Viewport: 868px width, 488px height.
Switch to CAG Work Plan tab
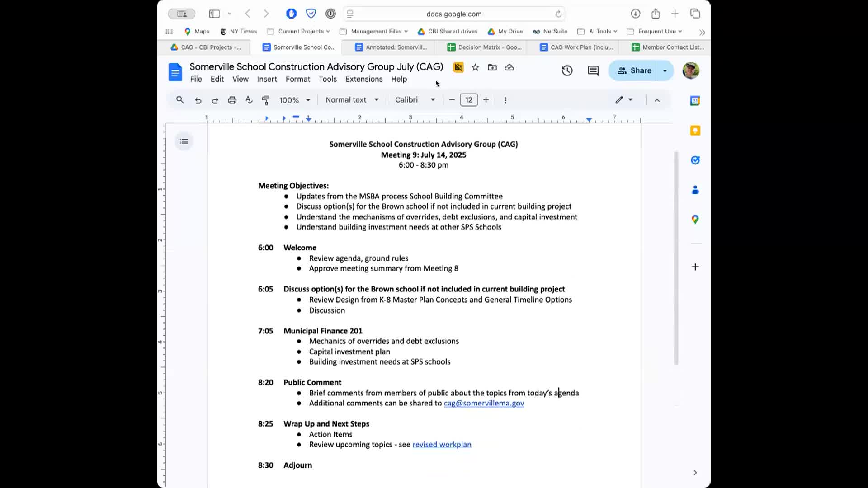(x=576, y=47)
